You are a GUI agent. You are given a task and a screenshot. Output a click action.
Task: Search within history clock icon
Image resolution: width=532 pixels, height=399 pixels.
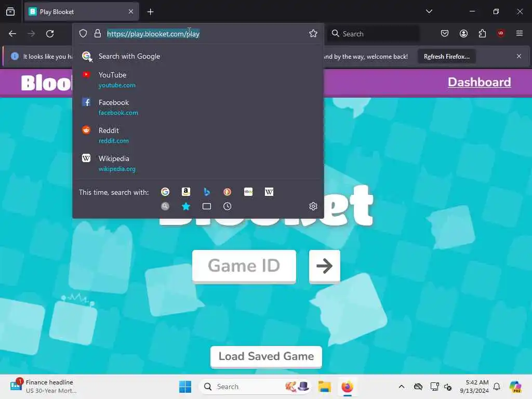pyautogui.click(x=228, y=206)
